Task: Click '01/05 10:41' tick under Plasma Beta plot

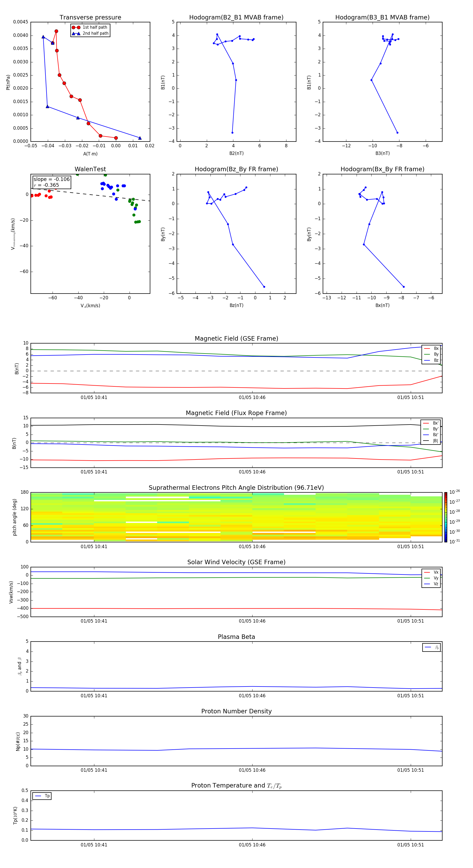Action: 94,696
